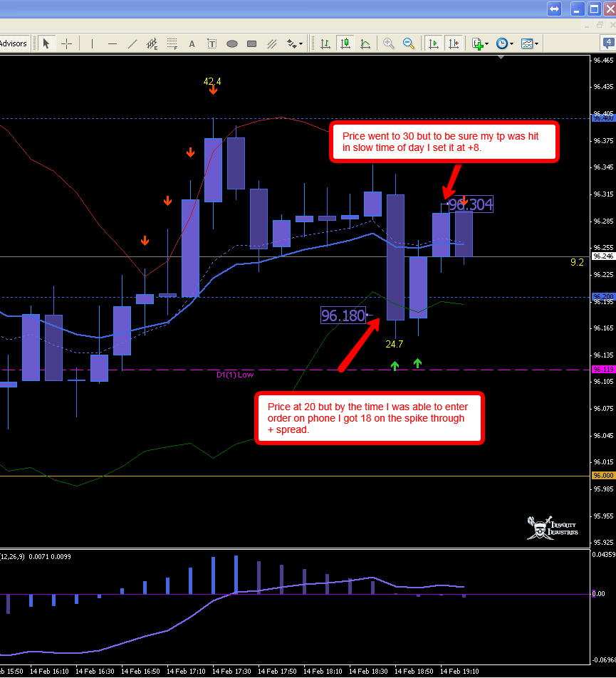Toggle chart shift
This screenshot has height=678, width=616.
[x=454, y=43]
